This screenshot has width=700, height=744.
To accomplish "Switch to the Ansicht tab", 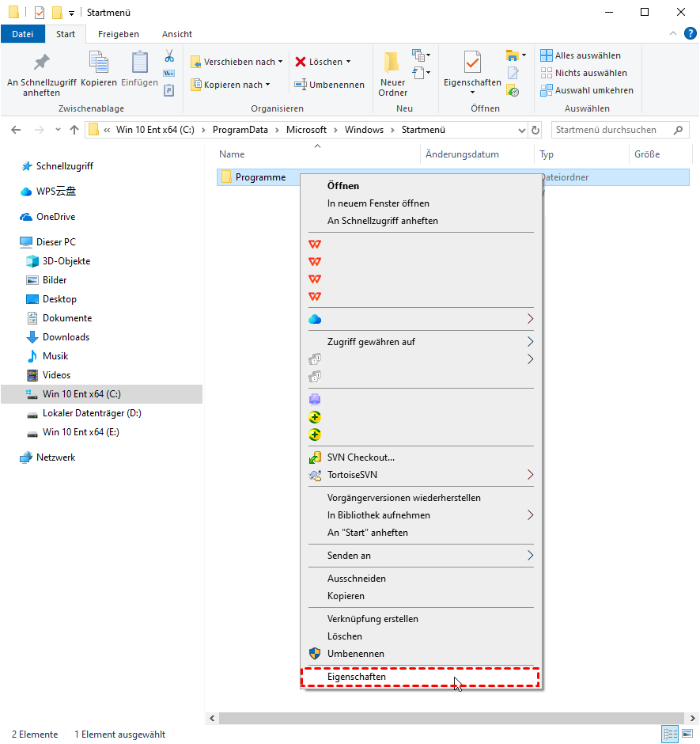I will 177,34.
